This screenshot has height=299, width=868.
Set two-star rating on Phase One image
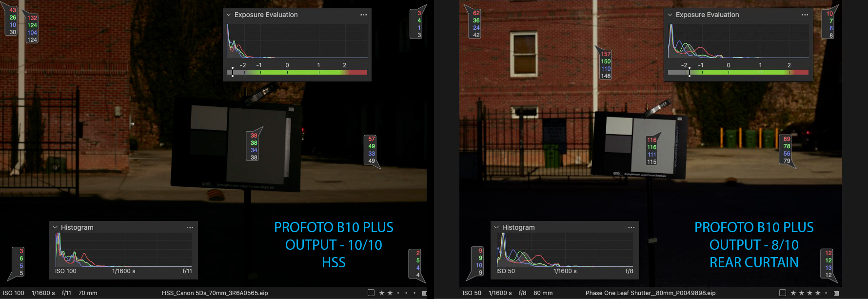pyautogui.click(x=802, y=293)
